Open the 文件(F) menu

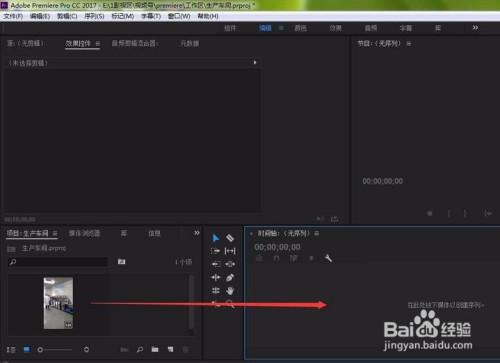pos(13,16)
